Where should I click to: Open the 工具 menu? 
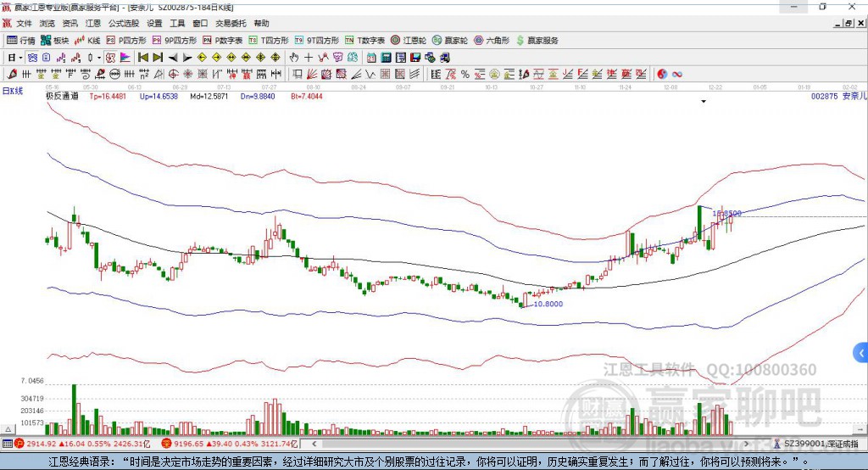click(177, 23)
